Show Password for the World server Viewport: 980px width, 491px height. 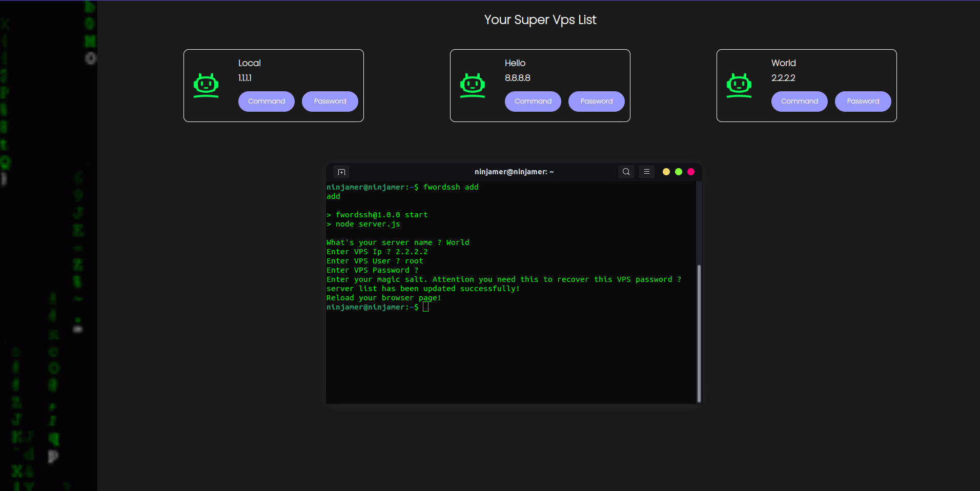[863, 101]
